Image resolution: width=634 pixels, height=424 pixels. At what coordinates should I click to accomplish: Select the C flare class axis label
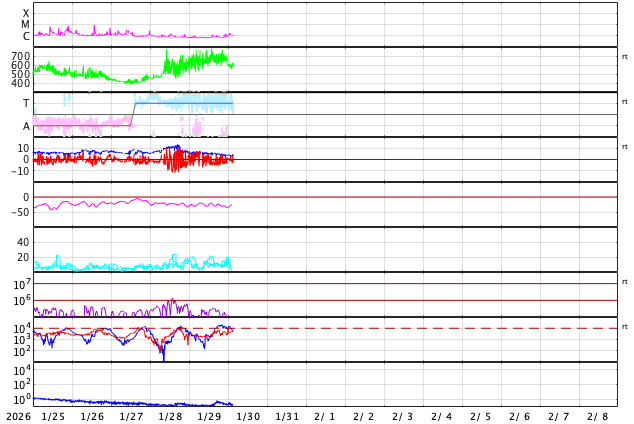pos(26,37)
